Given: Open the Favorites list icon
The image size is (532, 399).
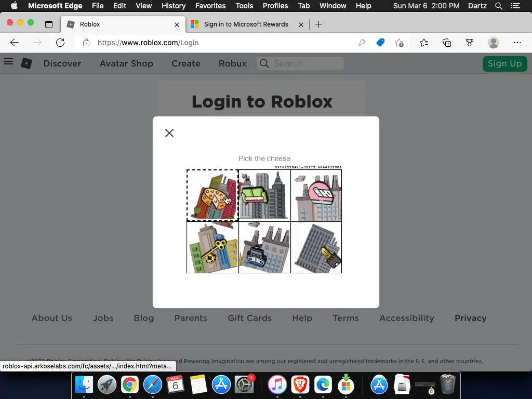Looking at the screenshot, I should [x=424, y=43].
